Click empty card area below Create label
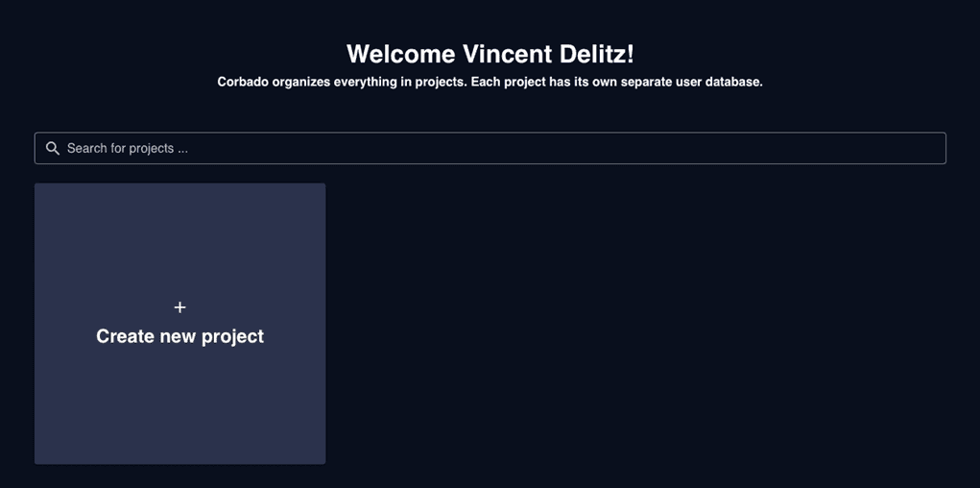 (x=180, y=406)
